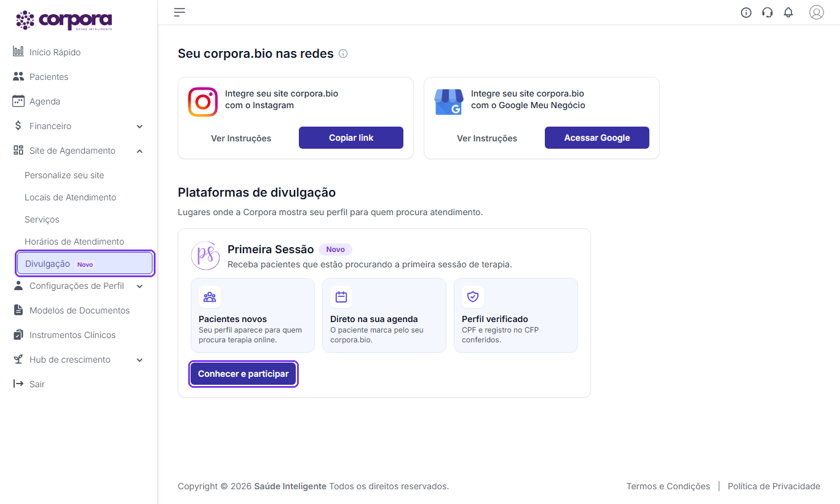Viewport: 840px width, 504px height.
Task: Click the Acessar Google button
Action: click(x=597, y=138)
